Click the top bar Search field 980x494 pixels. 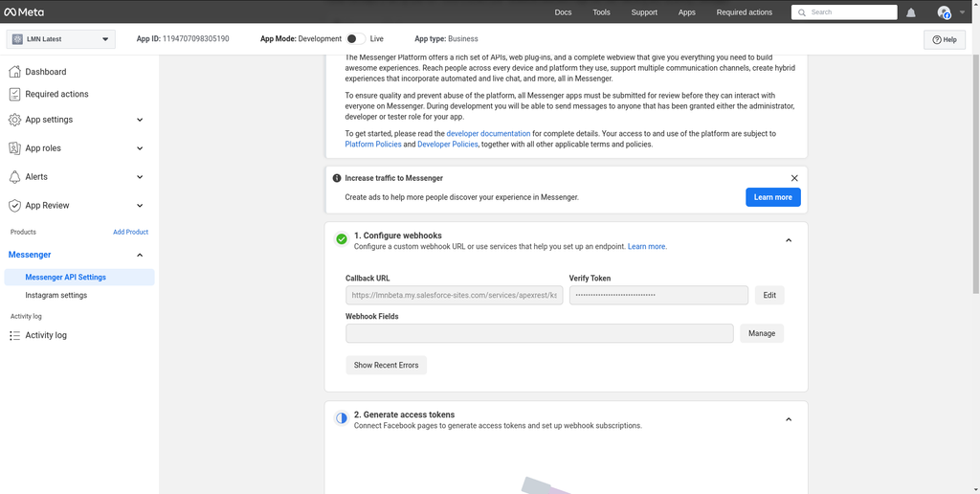[844, 12]
